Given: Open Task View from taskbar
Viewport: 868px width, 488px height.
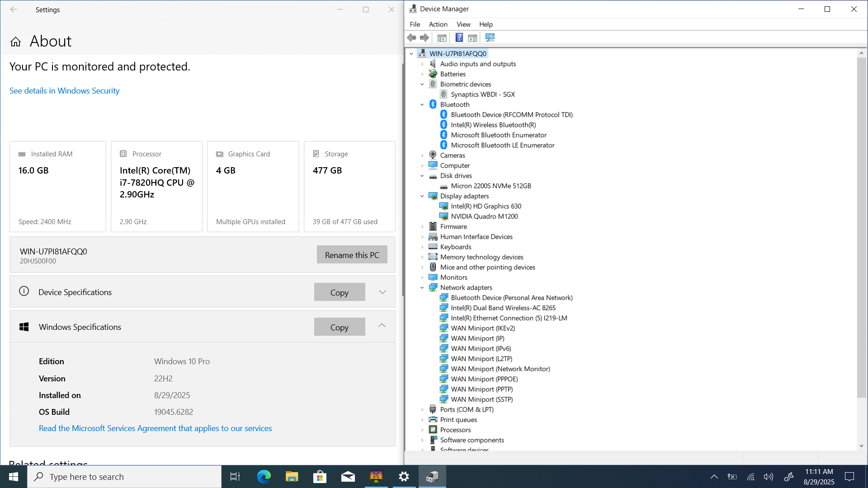Looking at the screenshot, I should coord(235,477).
